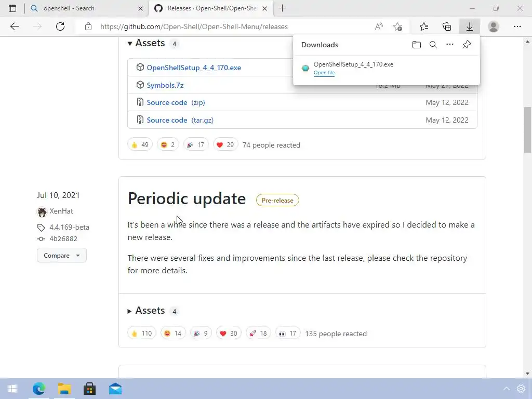This screenshot has width=532, height=399.
Task: Select the Releases Open-Shell GitHub tab
Action: (x=210, y=8)
